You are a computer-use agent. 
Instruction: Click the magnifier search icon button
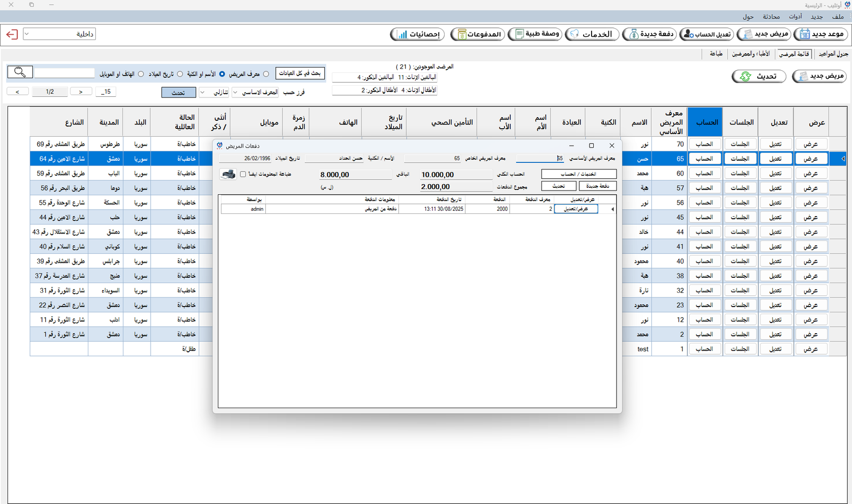[x=20, y=72]
